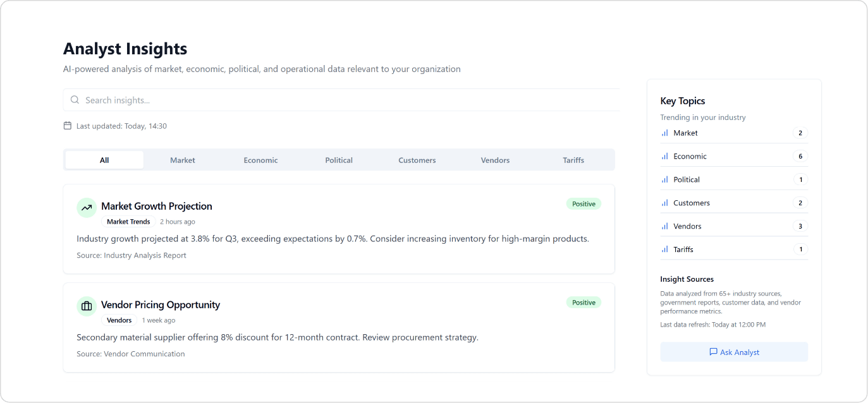Click the briefcase icon on Vendor Pricing Opportunity
The height and width of the screenshot is (403, 868).
coord(87,306)
